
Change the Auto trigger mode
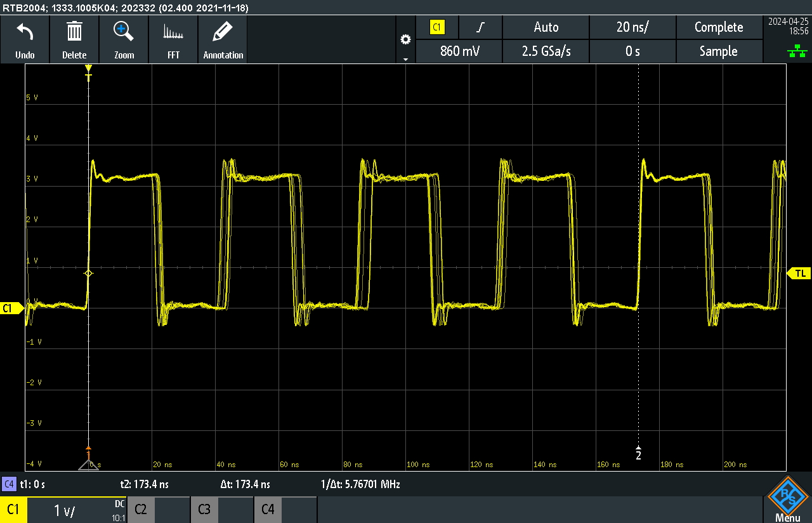coord(546,27)
